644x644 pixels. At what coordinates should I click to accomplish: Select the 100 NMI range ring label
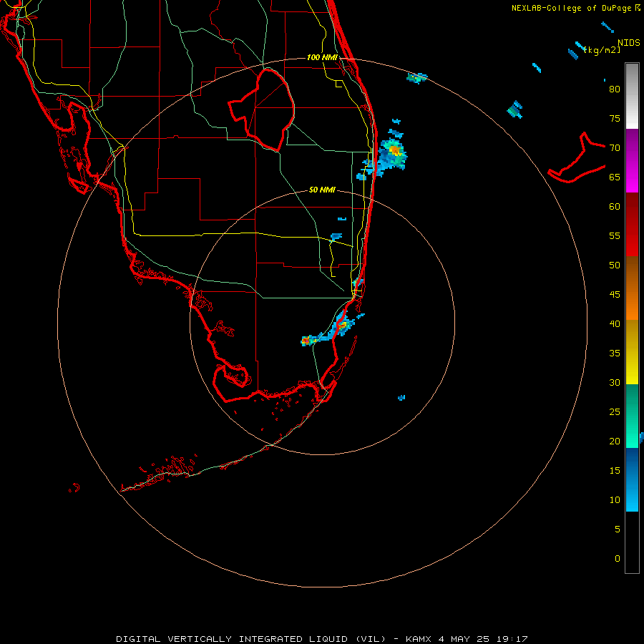click(x=323, y=57)
